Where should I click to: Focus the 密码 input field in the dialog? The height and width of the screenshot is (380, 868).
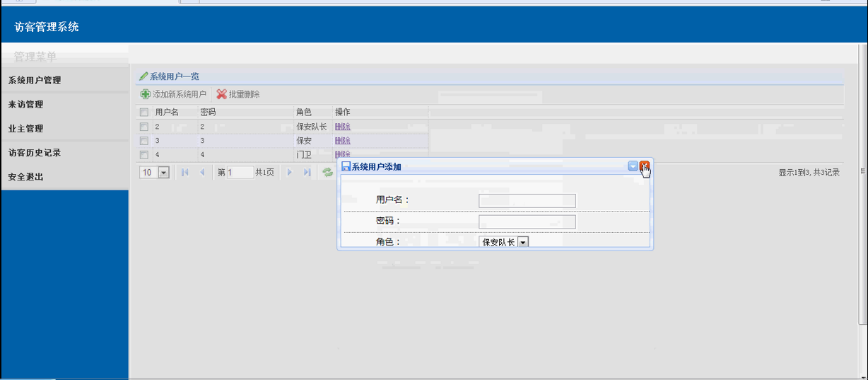click(527, 221)
